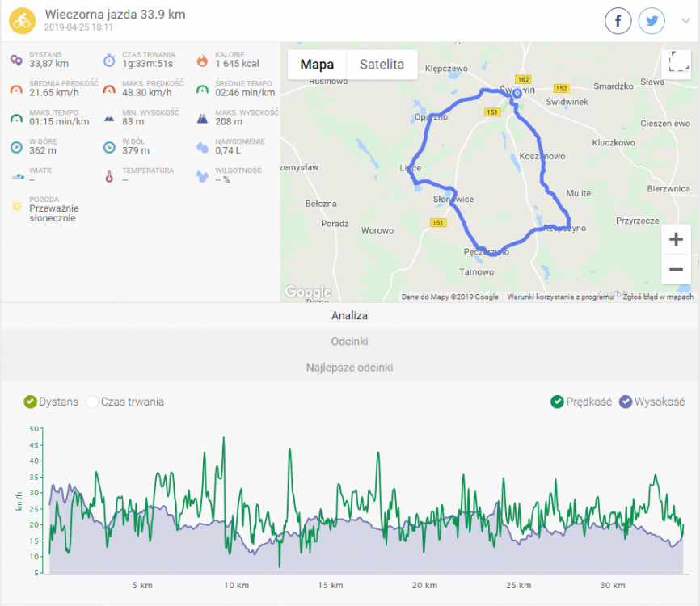Toggle fullscreen map view
700x606 pixels.
click(x=676, y=65)
